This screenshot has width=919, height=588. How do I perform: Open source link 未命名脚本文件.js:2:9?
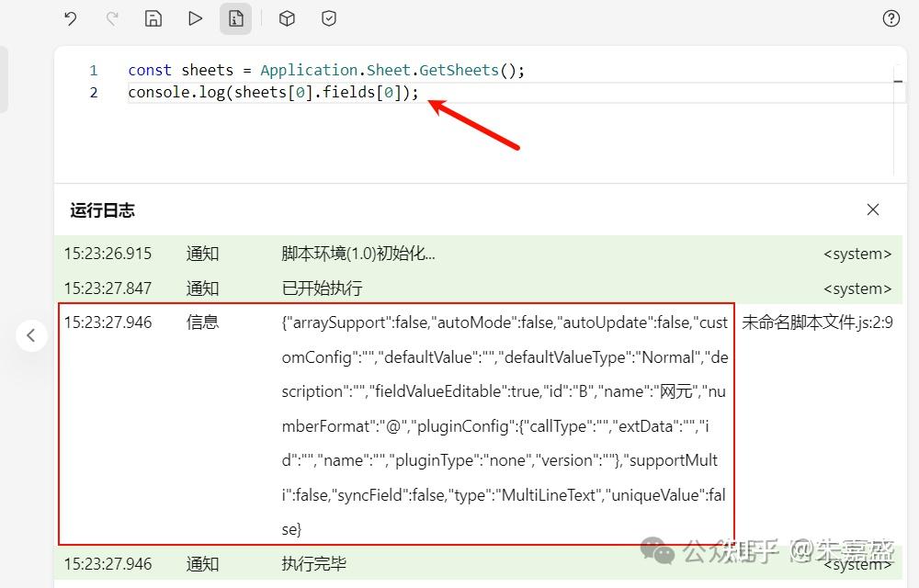coord(818,322)
